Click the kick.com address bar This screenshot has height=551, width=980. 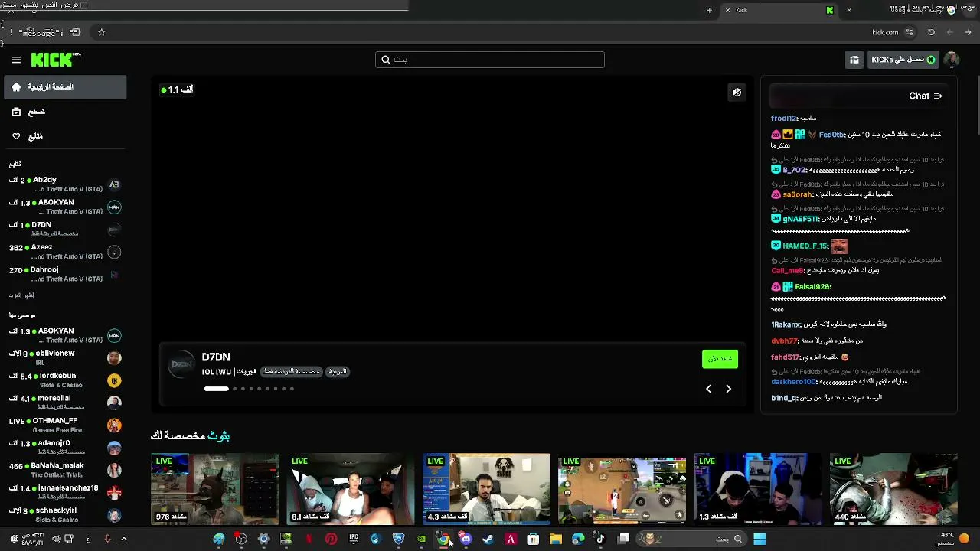pos(885,32)
